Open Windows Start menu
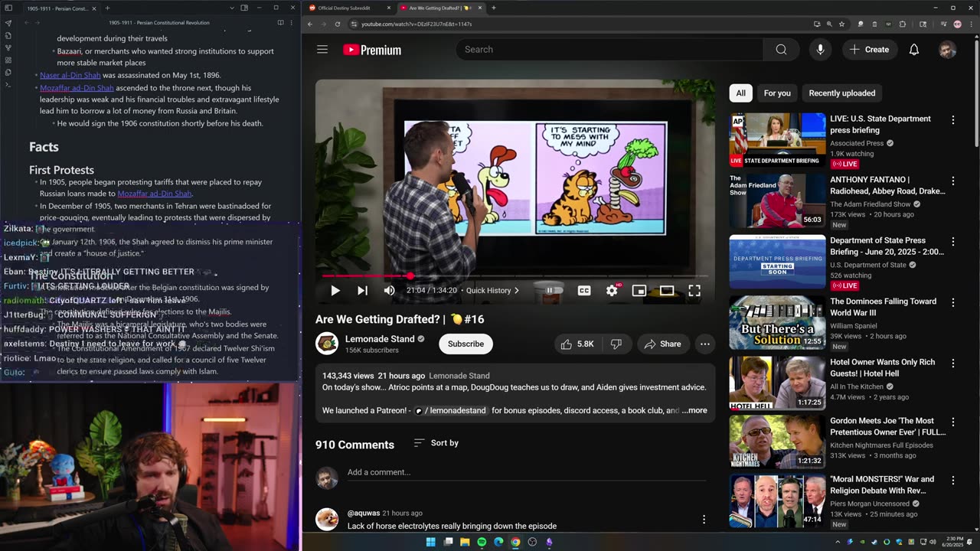The image size is (980, 551). coord(430,542)
